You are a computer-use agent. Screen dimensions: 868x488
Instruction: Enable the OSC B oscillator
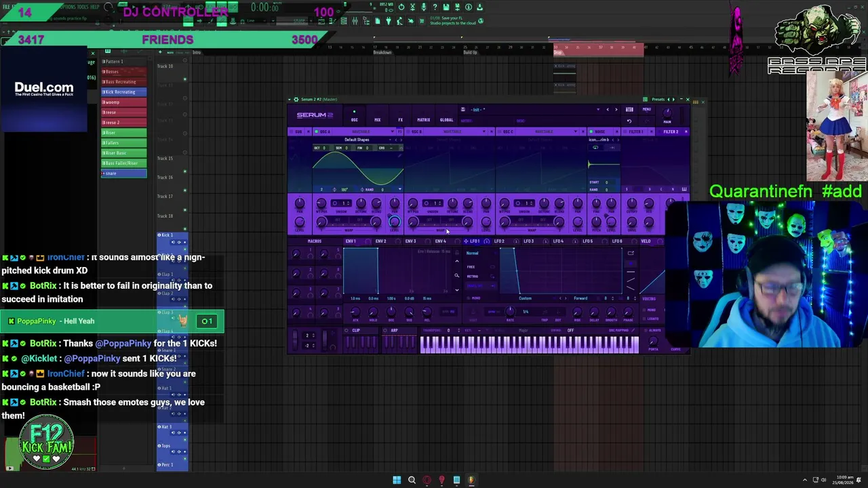click(x=408, y=131)
